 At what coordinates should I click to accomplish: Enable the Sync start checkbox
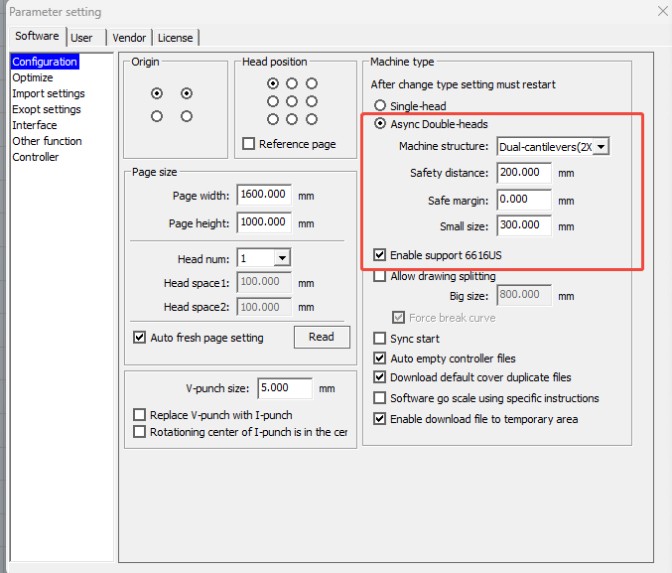click(x=379, y=339)
